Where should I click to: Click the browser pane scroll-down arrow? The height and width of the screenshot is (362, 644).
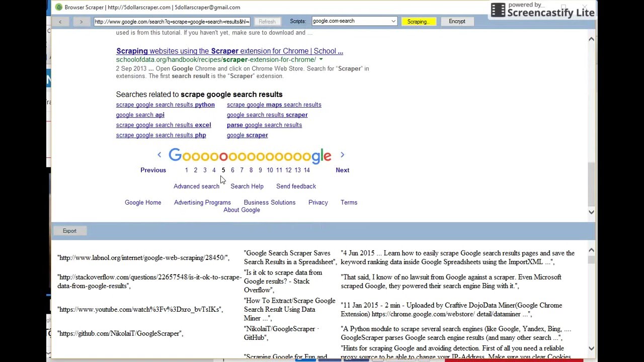click(x=591, y=212)
